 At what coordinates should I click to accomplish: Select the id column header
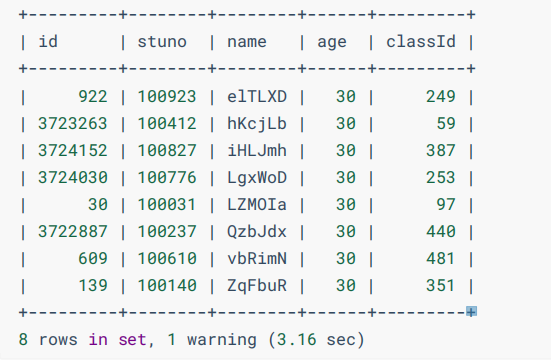[x=48, y=42]
